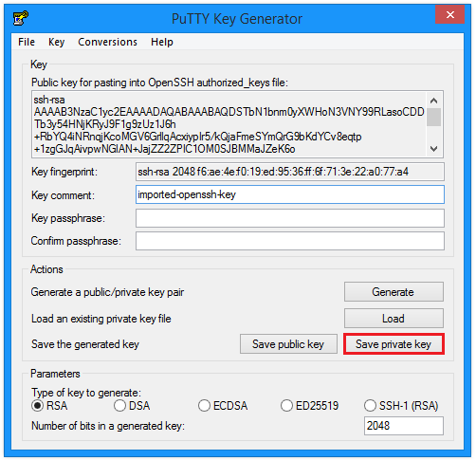Click the public key scrollbar down arrow

click(x=434, y=148)
